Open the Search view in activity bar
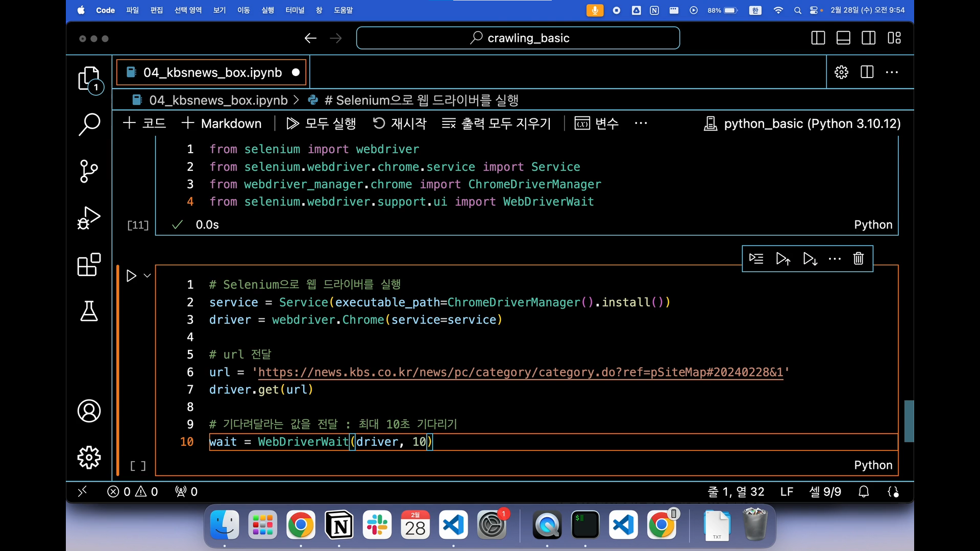Screen dimensions: 980x551 coord(89,124)
